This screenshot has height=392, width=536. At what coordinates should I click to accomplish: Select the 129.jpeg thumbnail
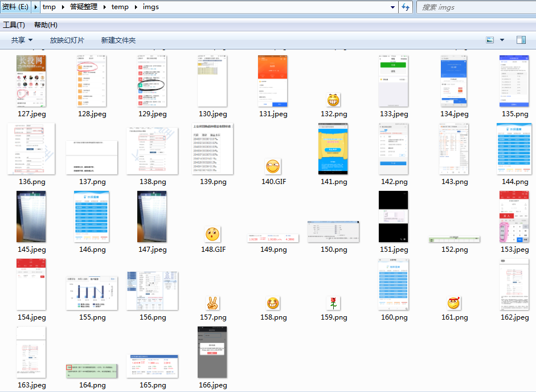tap(152, 81)
